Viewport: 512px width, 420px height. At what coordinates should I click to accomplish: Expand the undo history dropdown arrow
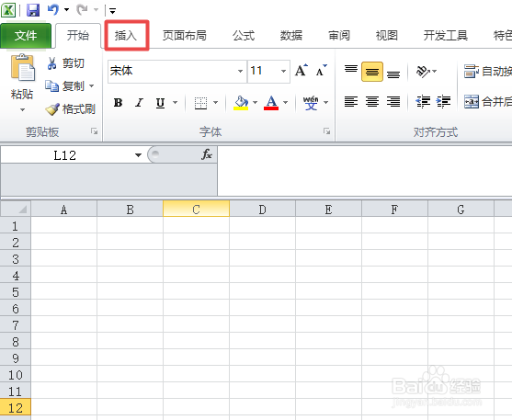(66, 9)
